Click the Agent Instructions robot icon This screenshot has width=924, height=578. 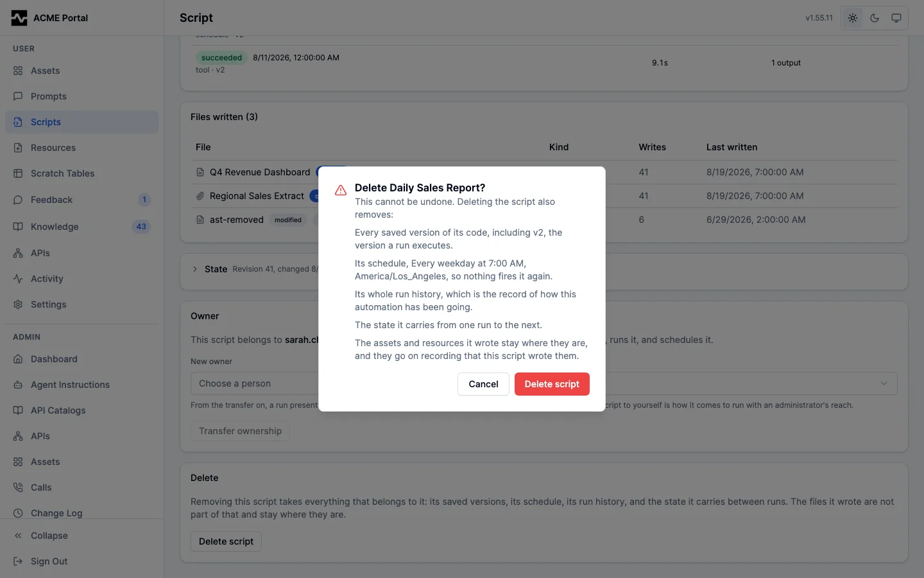pos(18,385)
